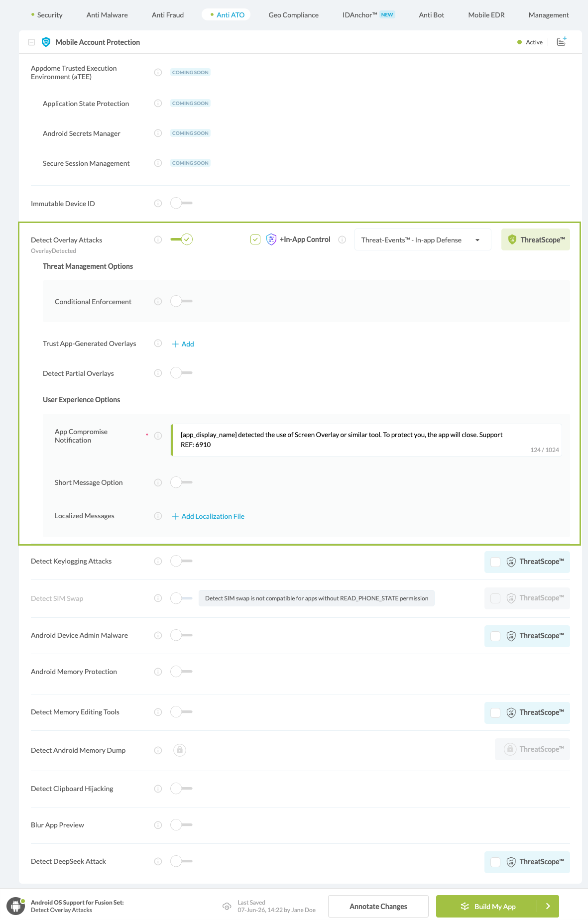The image size is (588, 920).
Task: Check ThreatScope box for Android Device Admin Malware
Action: tap(495, 636)
